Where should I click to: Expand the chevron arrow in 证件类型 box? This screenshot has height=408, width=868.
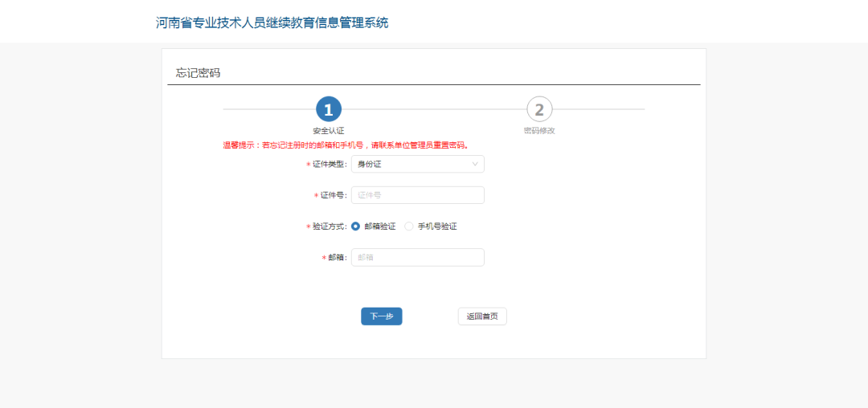475,164
